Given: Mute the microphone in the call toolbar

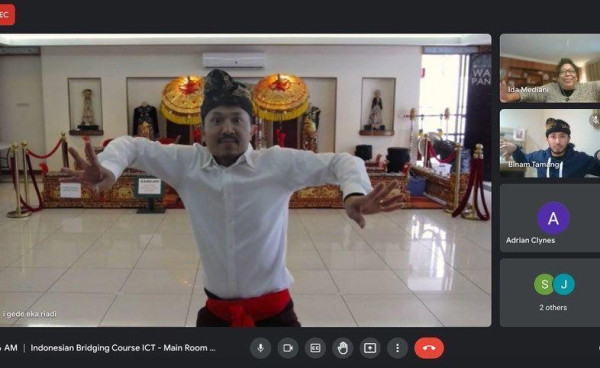Looking at the screenshot, I should click(261, 348).
